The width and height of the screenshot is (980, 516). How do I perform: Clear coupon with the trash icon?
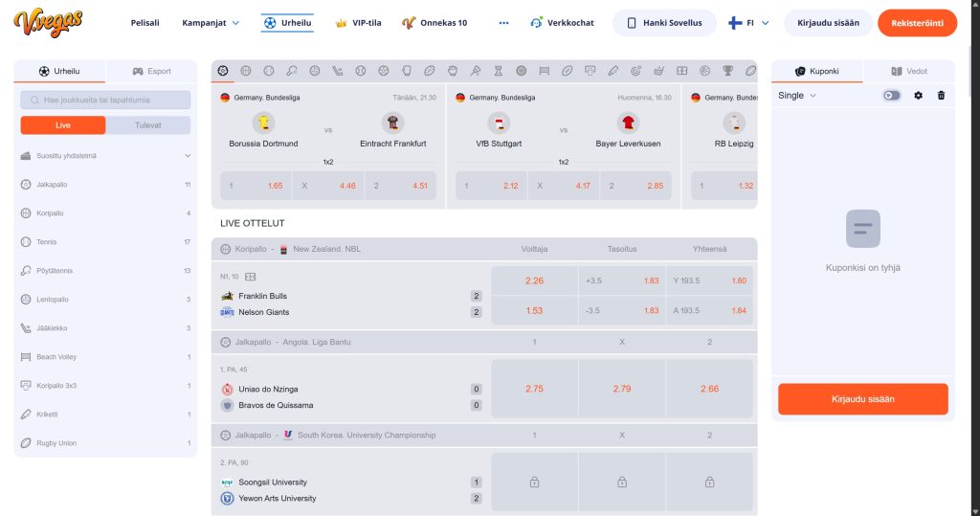coord(942,96)
